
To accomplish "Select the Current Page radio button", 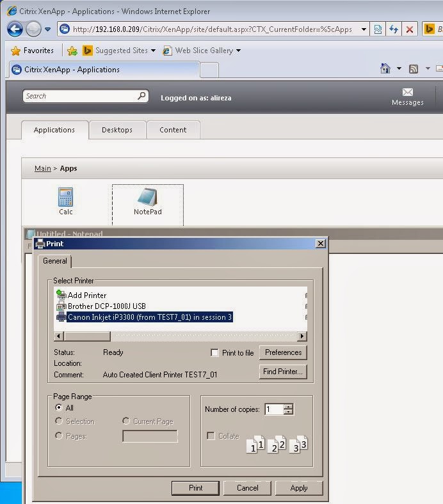I will [125, 421].
